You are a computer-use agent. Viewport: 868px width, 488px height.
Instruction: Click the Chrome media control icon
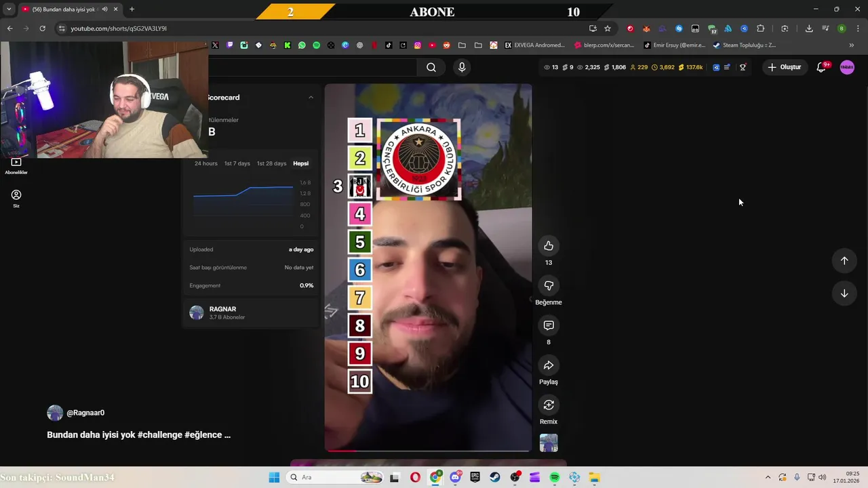click(x=825, y=28)
